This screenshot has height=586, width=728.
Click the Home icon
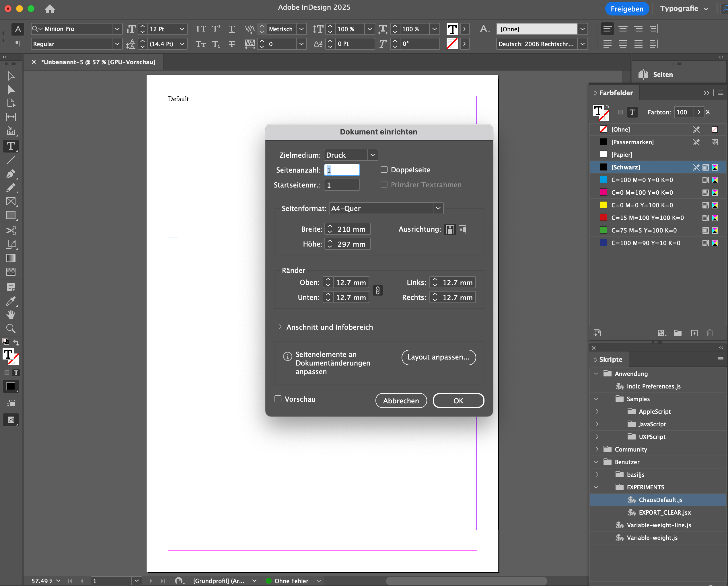50,9
